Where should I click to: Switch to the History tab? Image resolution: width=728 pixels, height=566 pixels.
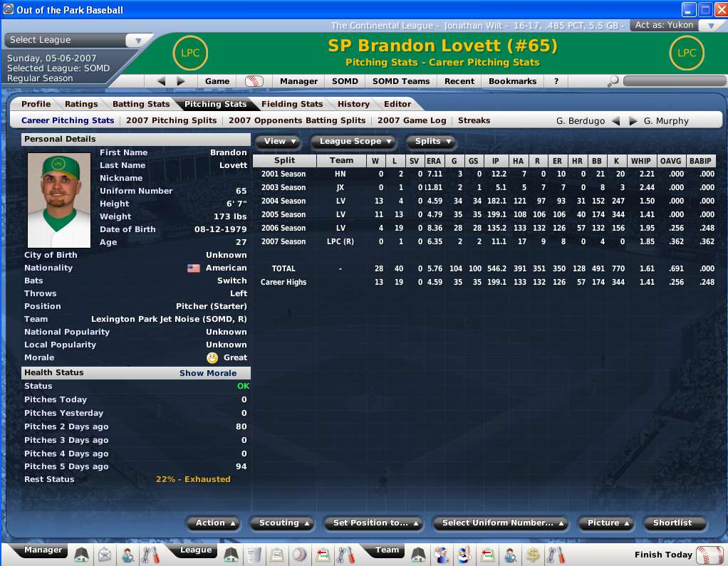pos(353,104)
